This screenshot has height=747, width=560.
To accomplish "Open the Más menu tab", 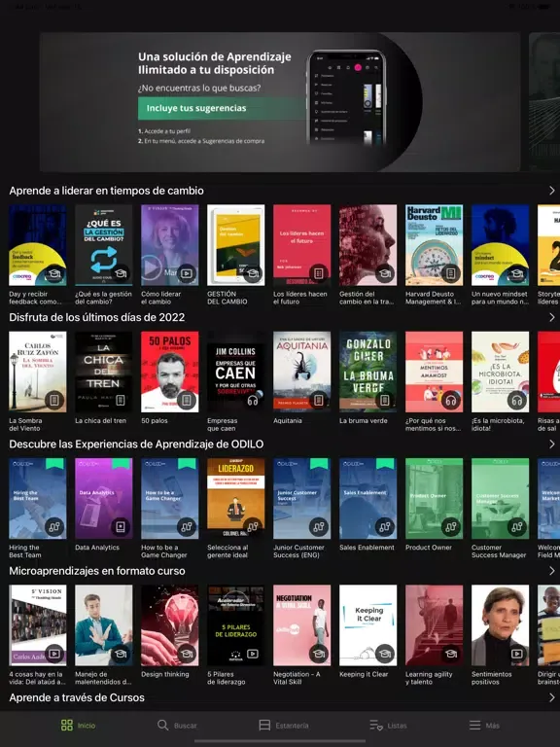I will coord(484,725).
